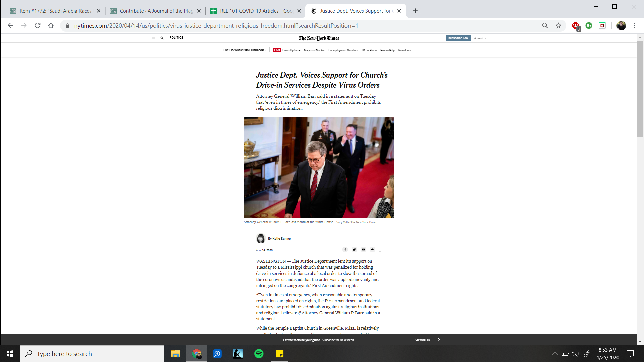Click the NYT search magnifier icon

coord(162,38)
